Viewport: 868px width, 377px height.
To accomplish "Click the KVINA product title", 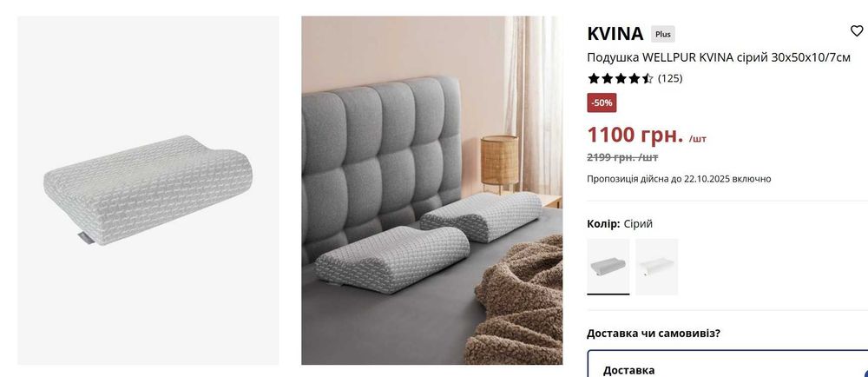I will point(615,34).
